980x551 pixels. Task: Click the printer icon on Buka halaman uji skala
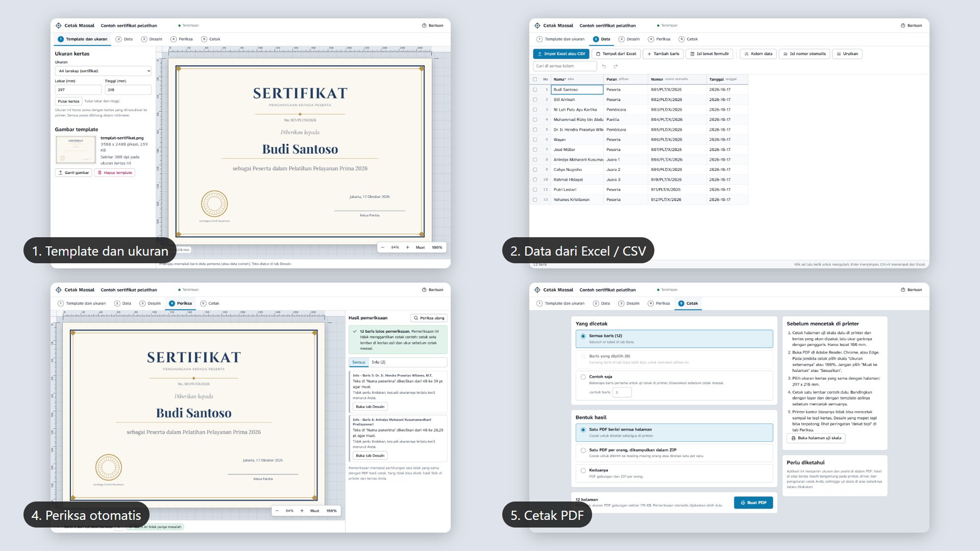pyautogui.click(x=793, y=438)
